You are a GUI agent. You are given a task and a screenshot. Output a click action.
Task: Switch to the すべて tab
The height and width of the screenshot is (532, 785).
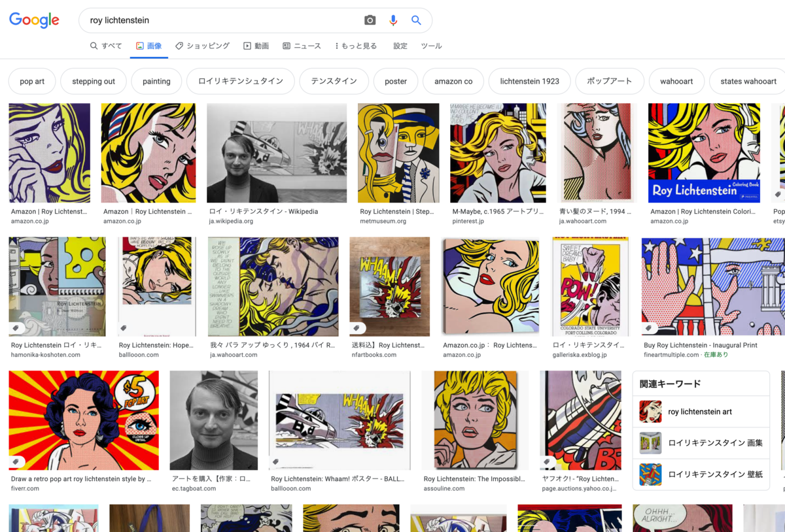tap(106, 46)
